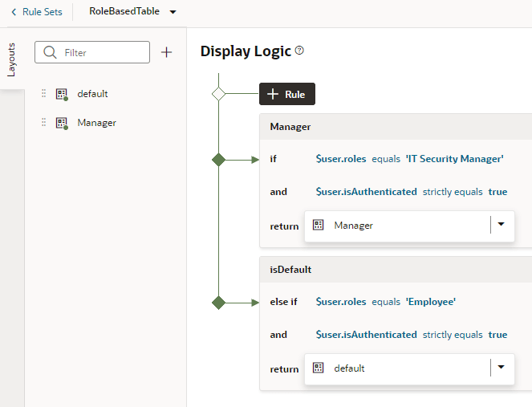Screen dimensions: 532x407
Task: Grab the drag handle beside default layout
Action: pyautogui.click(x=44, y=94)
